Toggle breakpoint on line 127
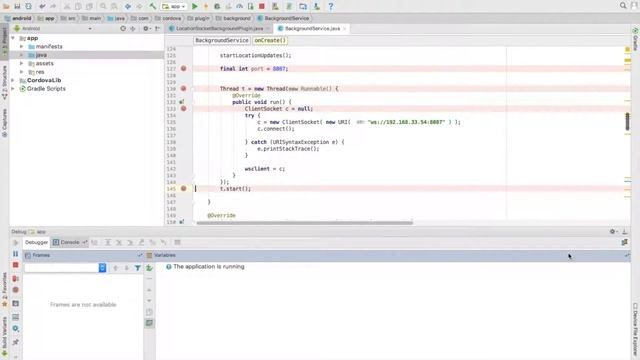 [x=183, y=69]
